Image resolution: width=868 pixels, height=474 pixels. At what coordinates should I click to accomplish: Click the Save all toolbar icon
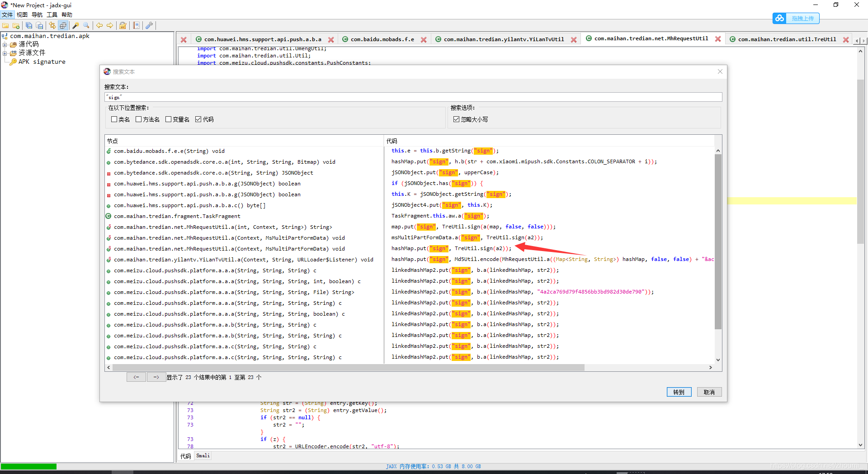coord(29,26)
